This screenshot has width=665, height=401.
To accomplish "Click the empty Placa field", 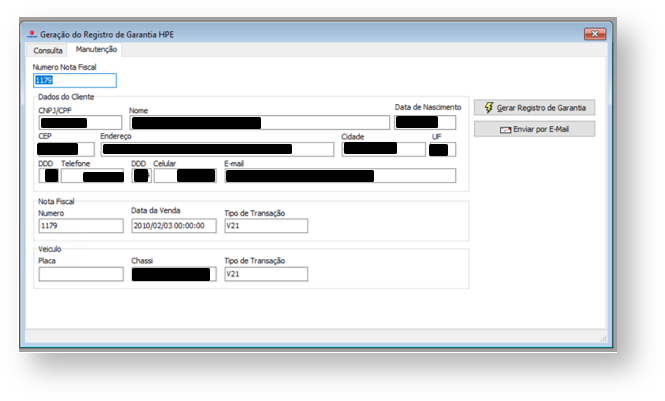I will tap(81, 274).
